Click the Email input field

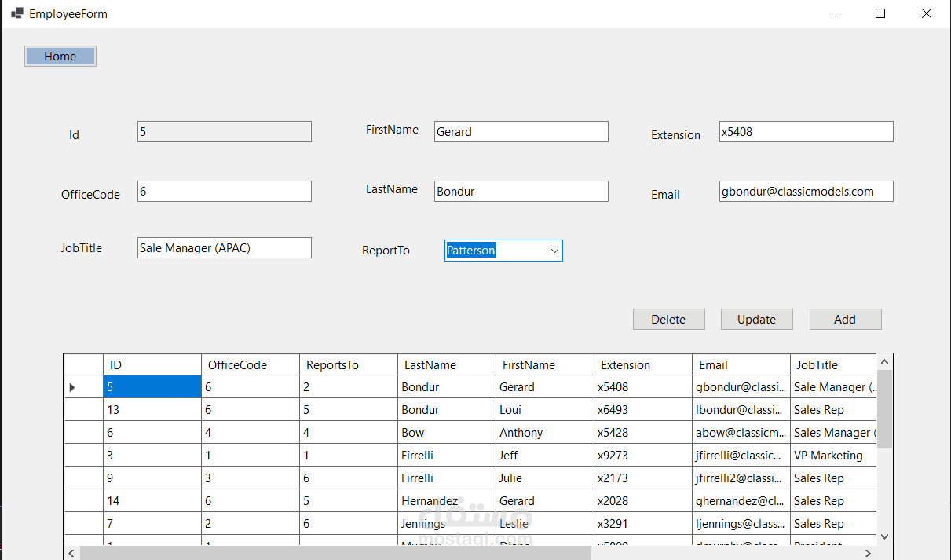click(x=806, y=192)
